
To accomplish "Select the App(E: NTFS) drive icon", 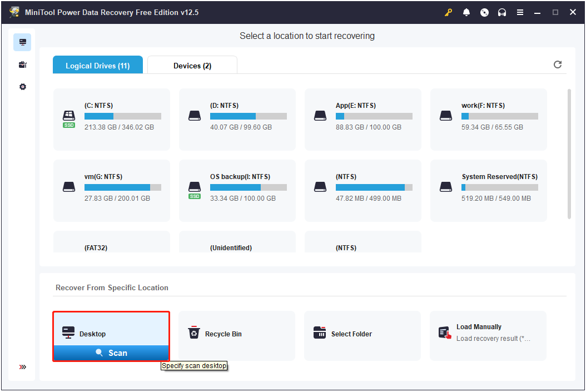I will point(320,116).
